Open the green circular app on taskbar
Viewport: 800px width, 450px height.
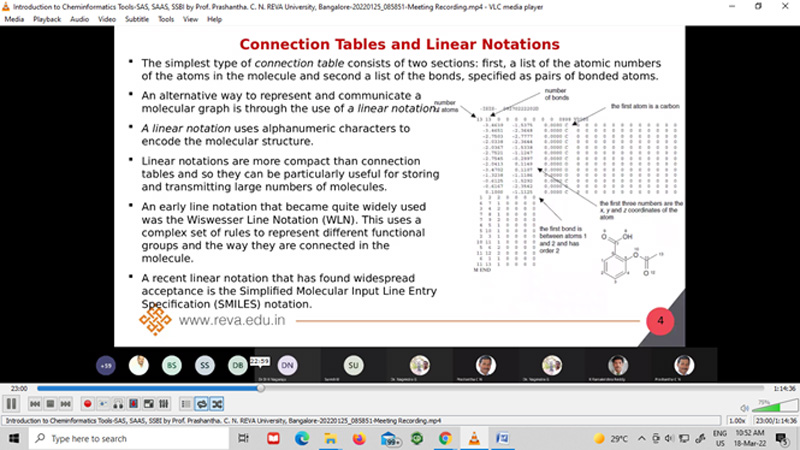coord(417,438)
